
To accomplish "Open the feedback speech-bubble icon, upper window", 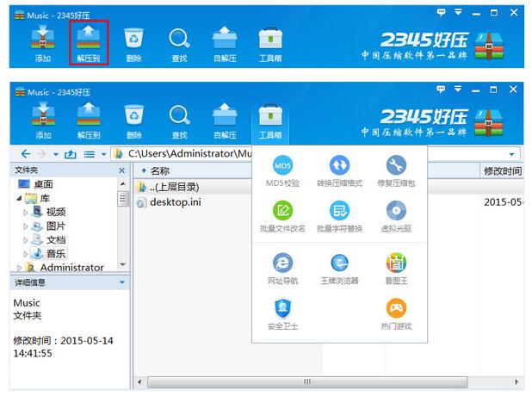I will pyautogui.click(x=441, y=13).
